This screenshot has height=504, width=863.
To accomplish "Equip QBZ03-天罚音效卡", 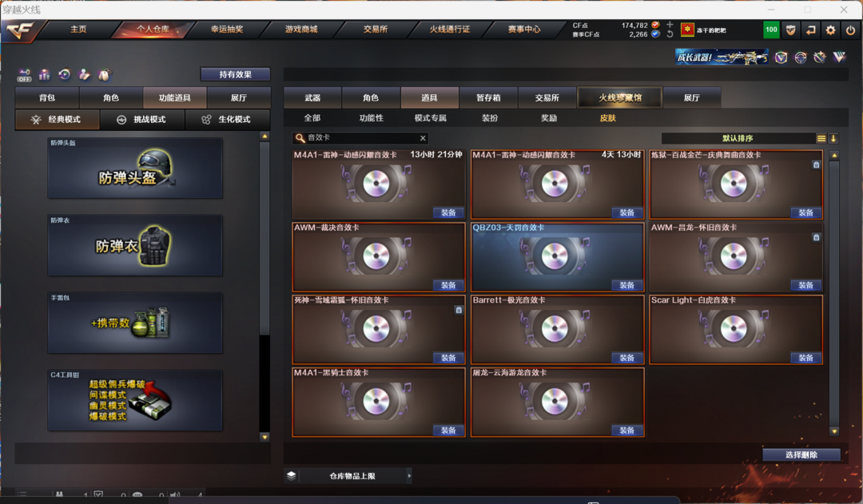I will click(x=627, y=285).
